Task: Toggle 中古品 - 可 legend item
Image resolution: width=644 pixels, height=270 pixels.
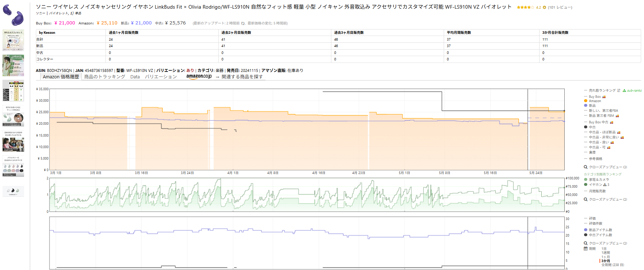Action: (x=597, y=147)
